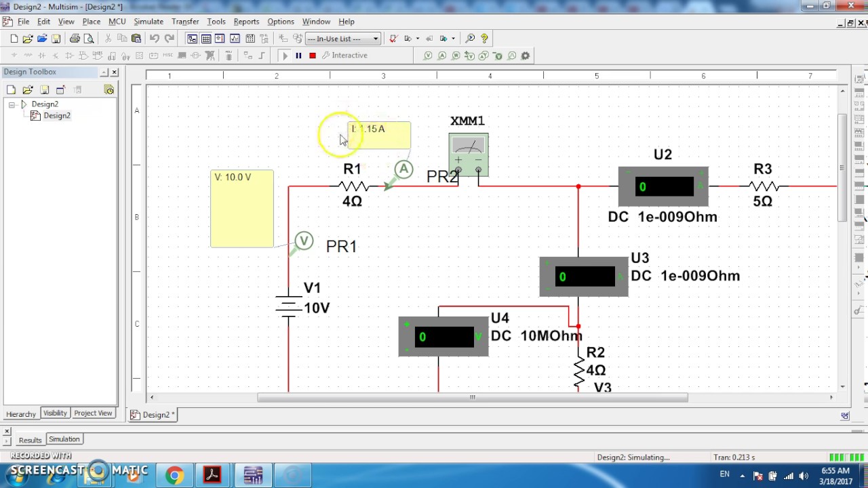Screen dimensions: 868x488
Task: Start simulation with the run arrow
Action: pos(285,56)
